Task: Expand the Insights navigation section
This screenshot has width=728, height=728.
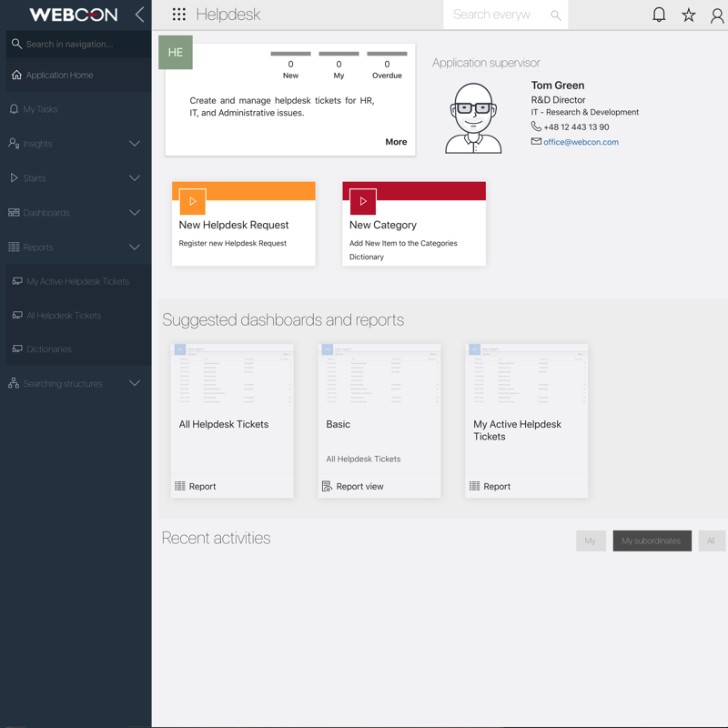Action: (x=135, y=144)
